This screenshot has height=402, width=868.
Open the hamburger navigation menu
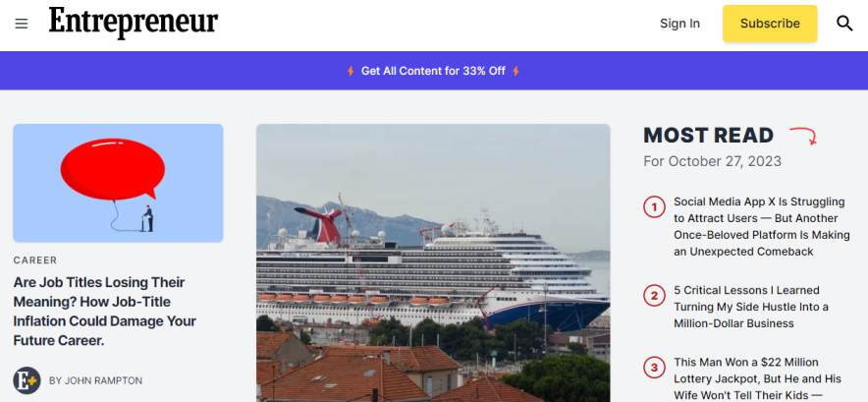(21, 24)
